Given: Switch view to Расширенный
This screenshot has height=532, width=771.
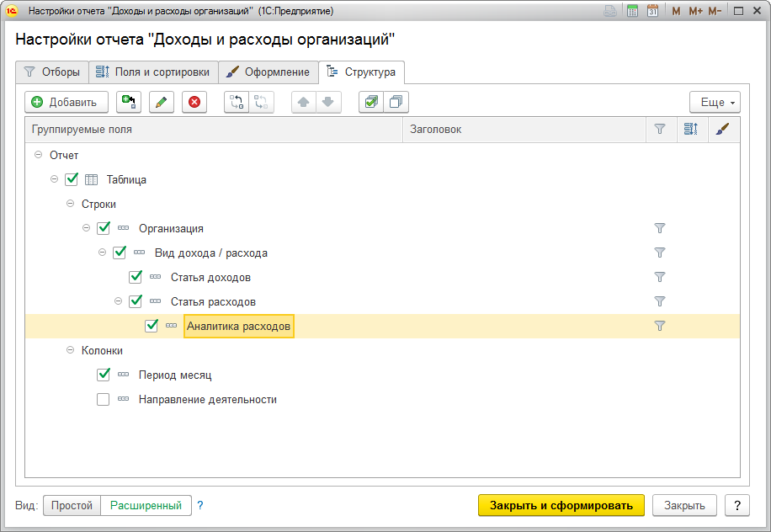Looking at the screenshot, I should coord(146,505).
